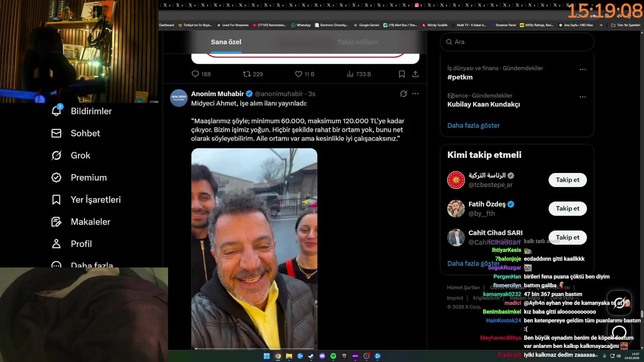Follow Fatih Özdeş with Takip et
This screenshot has width=644, height=362.
tap(568, 209)
